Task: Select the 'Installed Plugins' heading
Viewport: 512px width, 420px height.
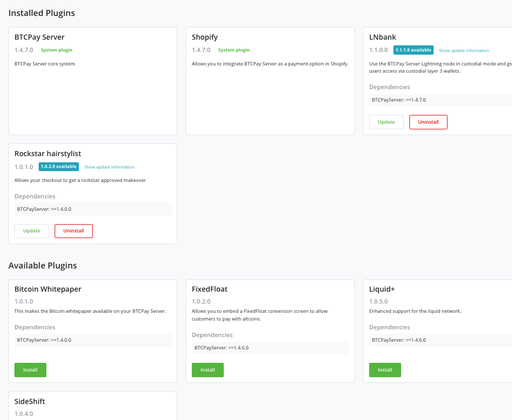Action: 41,13
